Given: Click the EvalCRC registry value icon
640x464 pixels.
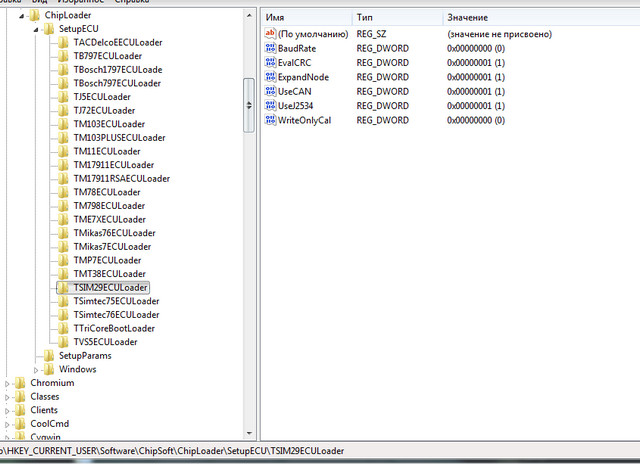Looking at the screenshot, I should coord(269,62).
